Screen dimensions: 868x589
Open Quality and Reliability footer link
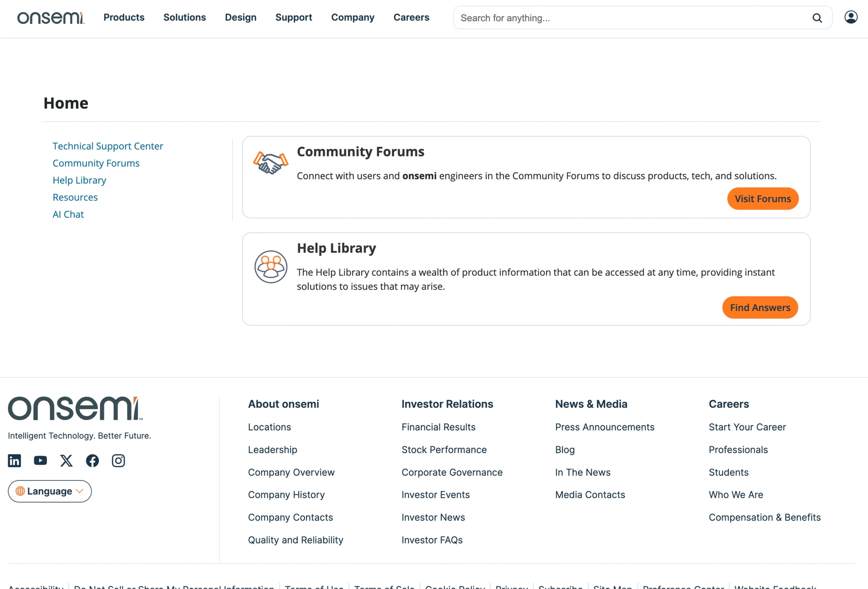296,540
